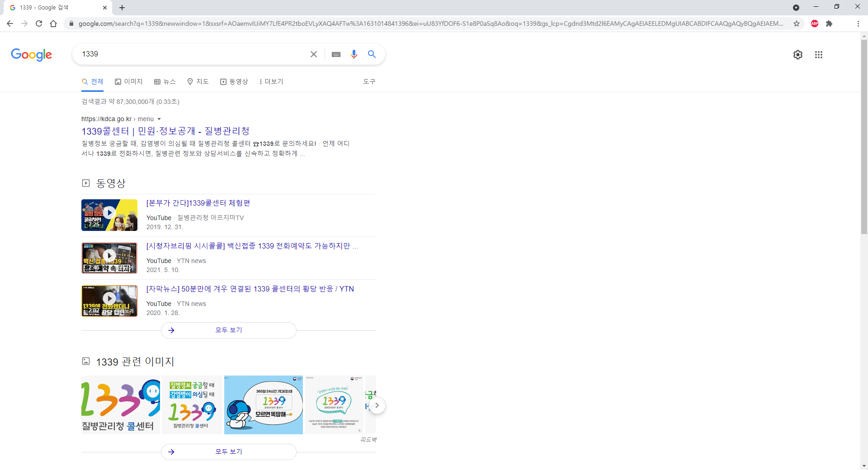
Task: Close the 1339 Google search tab
Action: (x=104, y=8)
